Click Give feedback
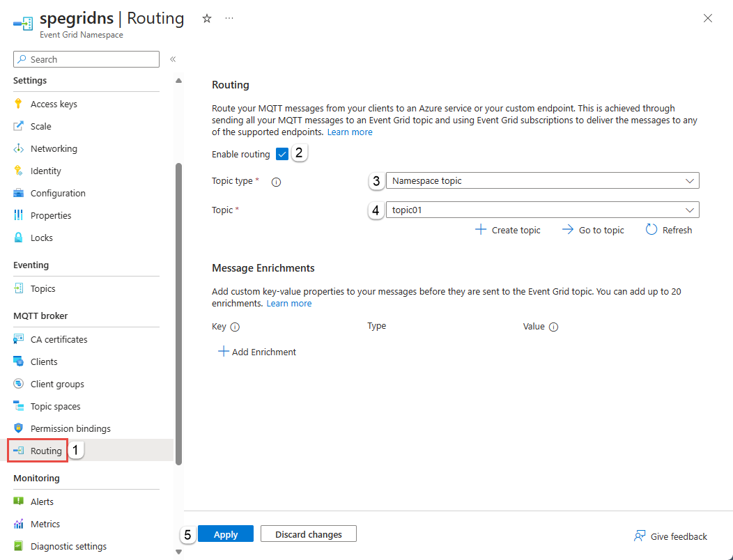Screen dimensions: 733x560 click(x=670, y=536)
